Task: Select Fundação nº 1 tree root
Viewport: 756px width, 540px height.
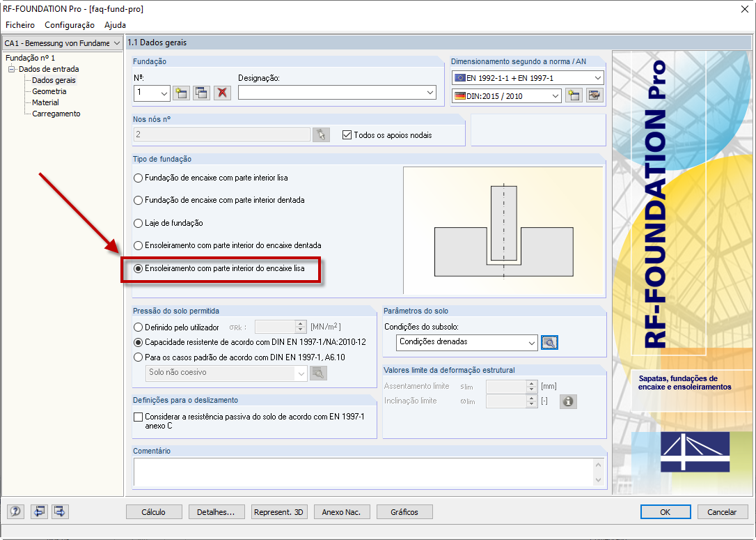Action: pos(30,58)
